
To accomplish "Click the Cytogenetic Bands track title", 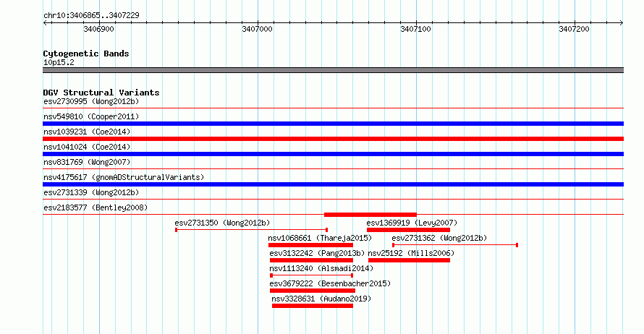I will [86, 53].
